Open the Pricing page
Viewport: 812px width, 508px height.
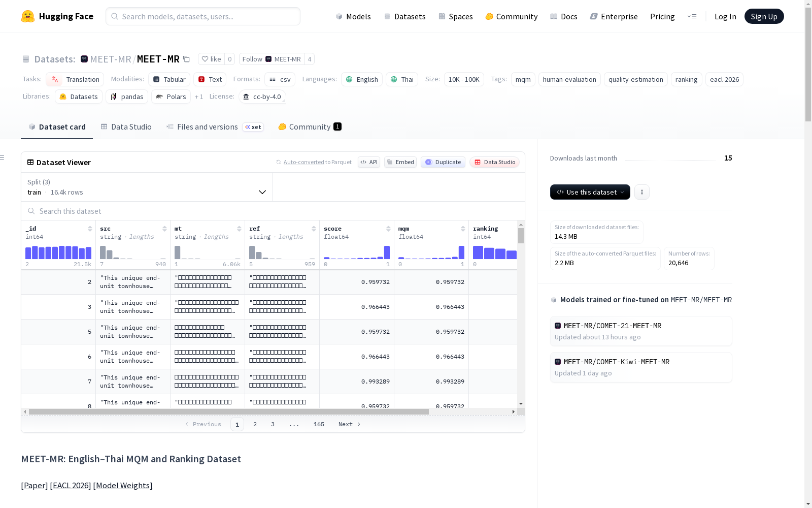pyautogui.click(x=662, y=16)
